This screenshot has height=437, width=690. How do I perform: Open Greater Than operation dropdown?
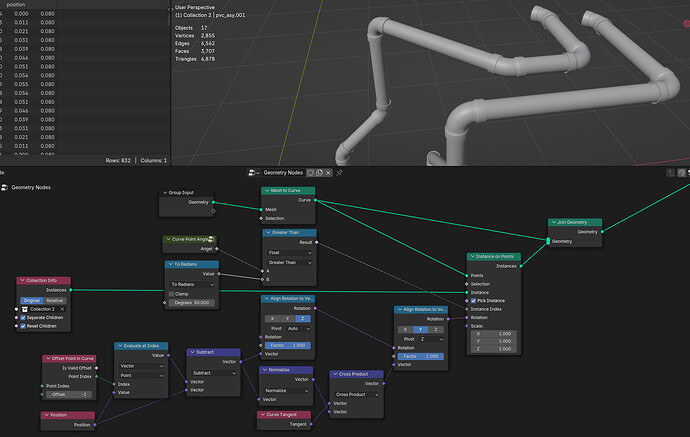click(x=290, y=263)
